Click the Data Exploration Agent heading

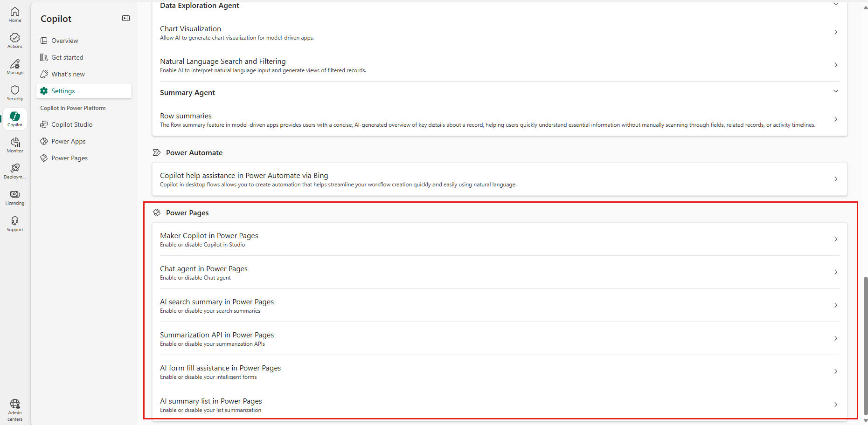coord(200,5)
